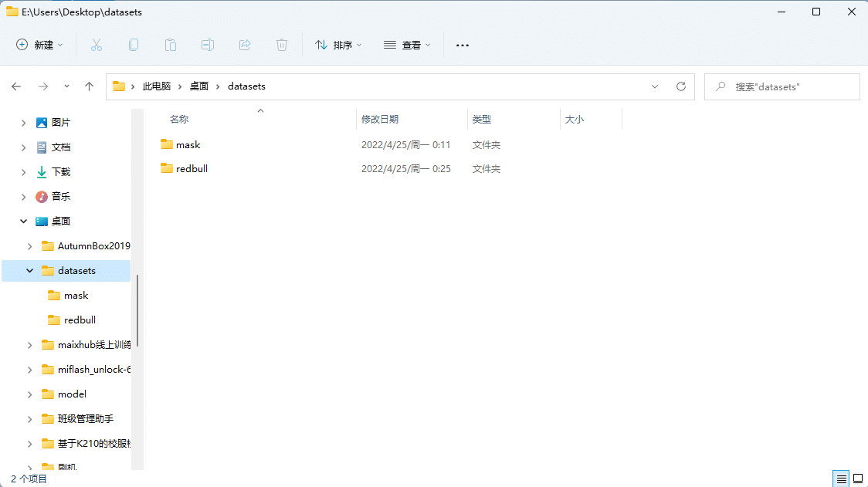
Task: Click the Share icon in the toolbar
Action: point(244,45)
